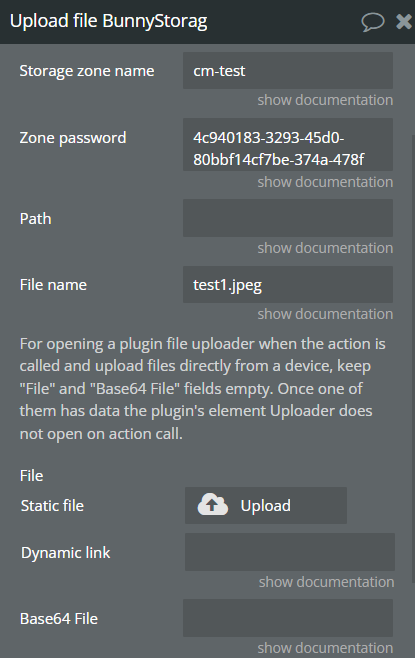
Task: Click the Upload text for Static file
Action: tap(266, 506)
